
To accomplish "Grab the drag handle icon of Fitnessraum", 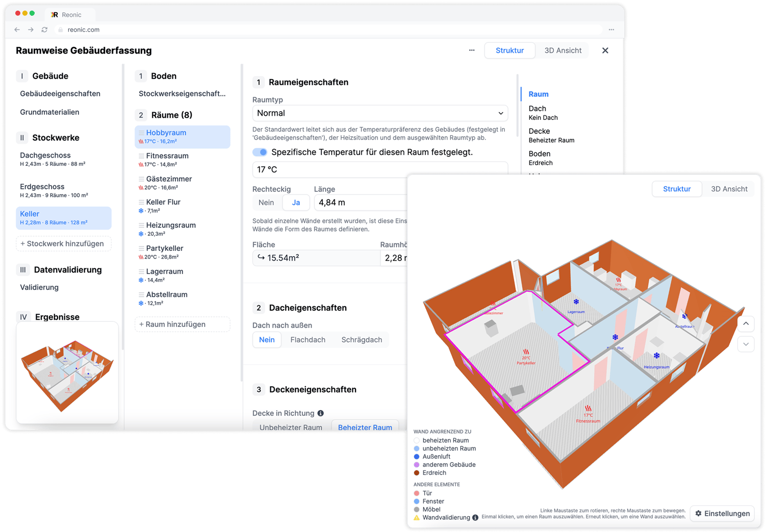I will coord(141,156).
